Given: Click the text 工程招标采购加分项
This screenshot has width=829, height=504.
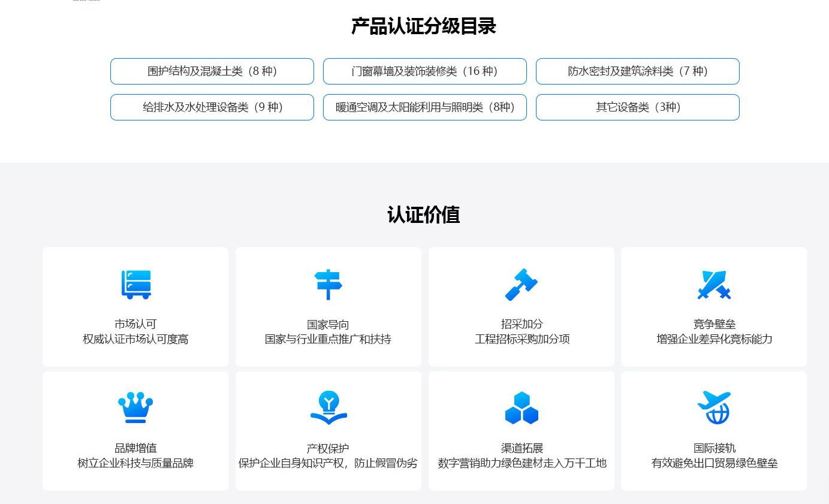Looking at the screenshot, I should 522,339.
